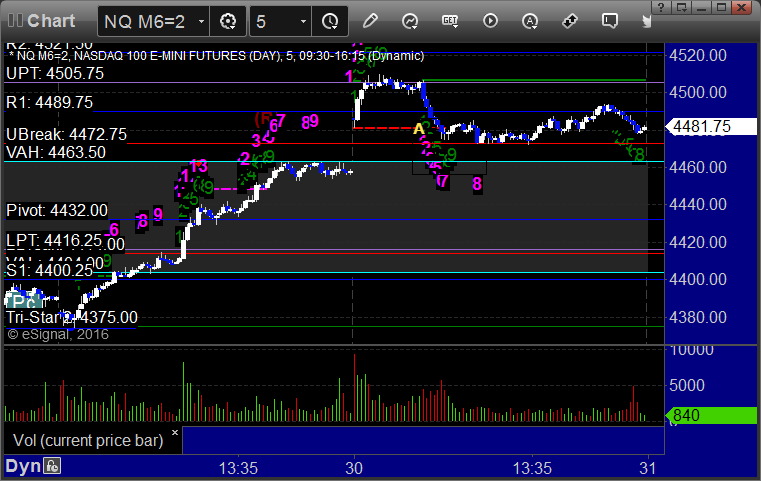Close the chart window
Image resolution: width=761 pixels, height=481 pixels.
tap(742, 7)
